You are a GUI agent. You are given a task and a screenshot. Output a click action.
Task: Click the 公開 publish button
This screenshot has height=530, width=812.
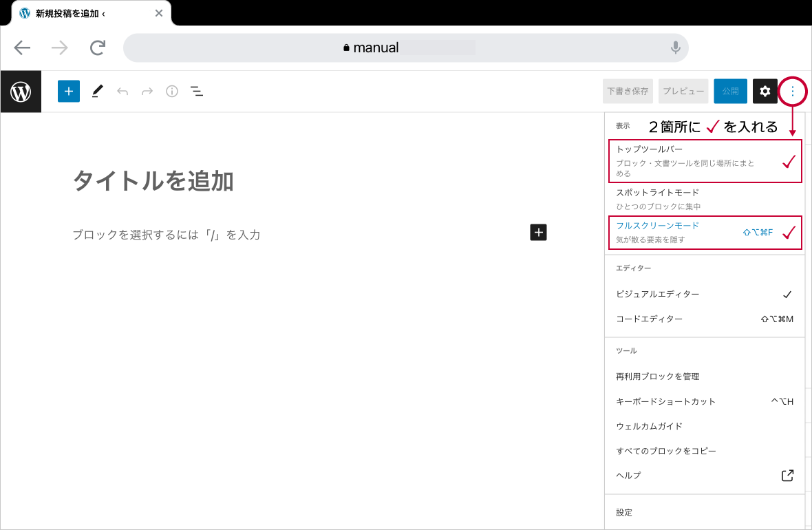[x=729, y=91]
